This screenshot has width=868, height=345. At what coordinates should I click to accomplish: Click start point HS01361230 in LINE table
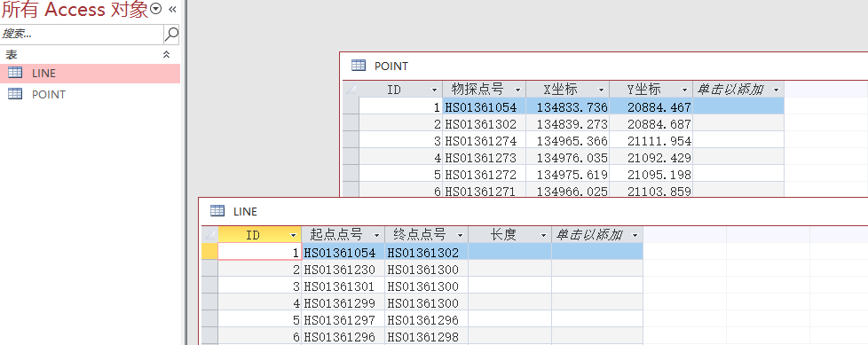(x=343, y=270)
